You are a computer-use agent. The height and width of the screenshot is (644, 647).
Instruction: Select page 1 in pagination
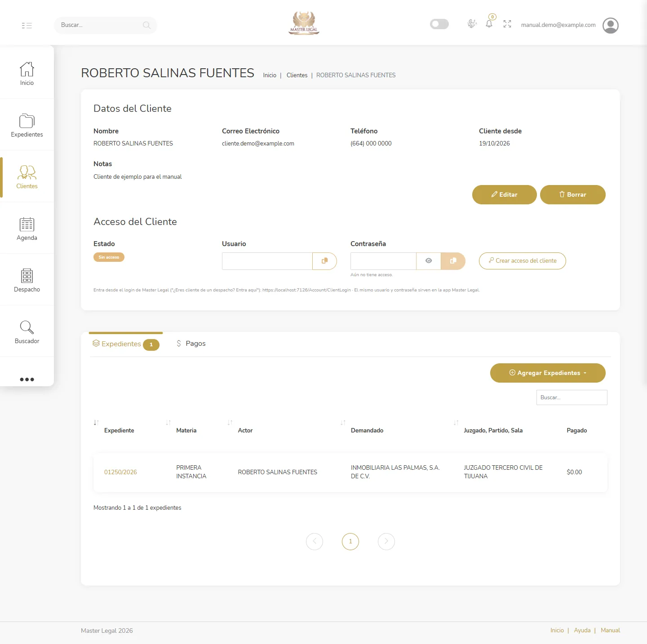pyautogui.click(x=350, y=541)
